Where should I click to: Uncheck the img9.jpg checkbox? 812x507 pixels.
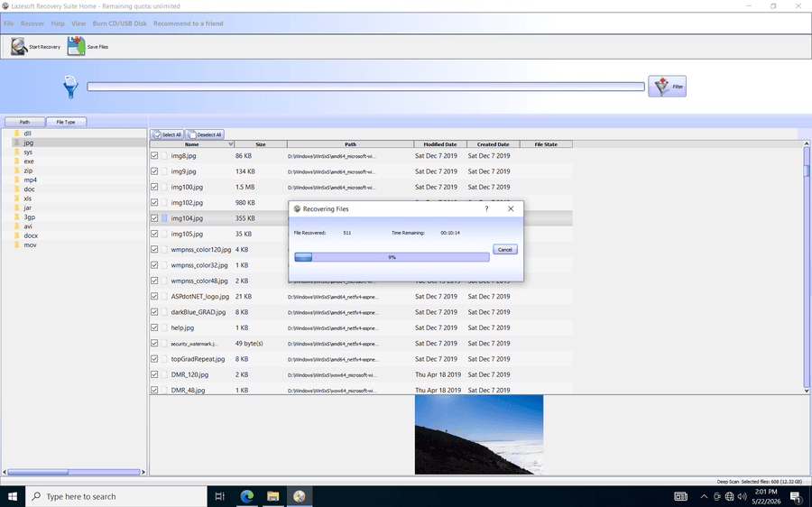coord(154,171)
